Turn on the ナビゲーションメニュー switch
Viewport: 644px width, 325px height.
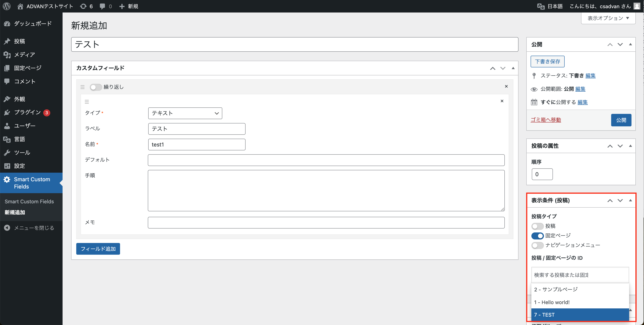coord(537,245)
